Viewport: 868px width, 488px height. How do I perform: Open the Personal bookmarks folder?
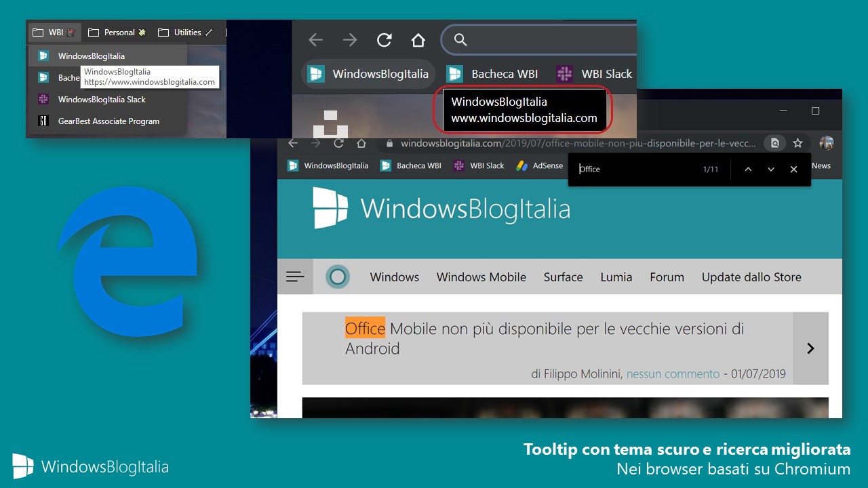coord(117,33)
